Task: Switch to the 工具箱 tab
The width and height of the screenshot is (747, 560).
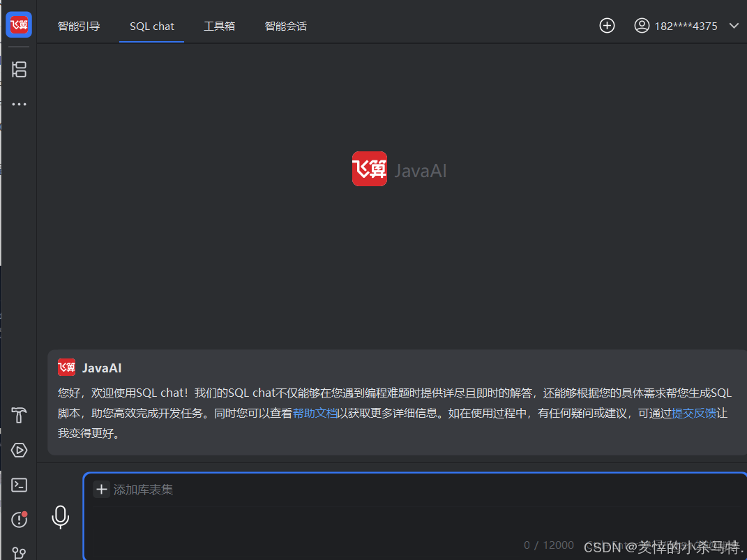Action: [219, 25]
